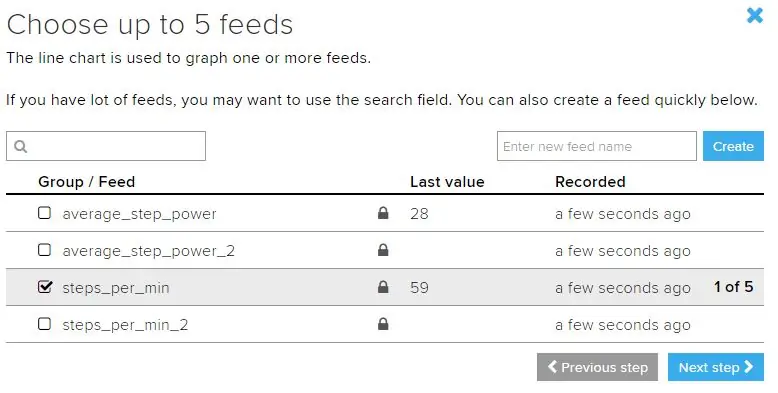This screenshot has height=393, width=778.
Task: Check the average_step_power feed checkbox
Action: coord(45,213)
